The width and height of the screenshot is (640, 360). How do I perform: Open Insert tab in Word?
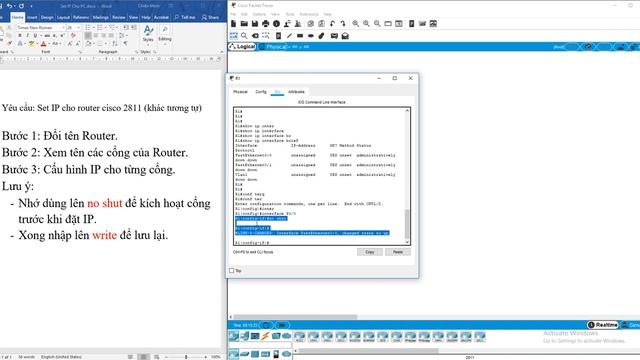click(32, 18)
